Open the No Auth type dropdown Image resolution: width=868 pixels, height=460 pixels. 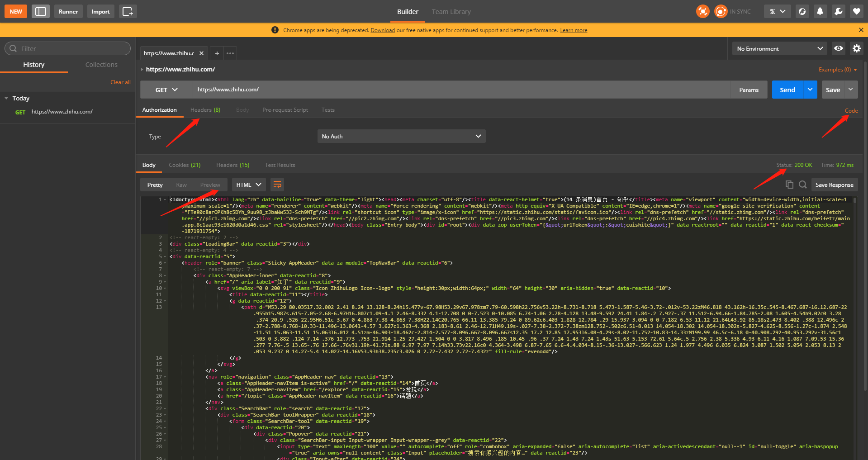point(401,136)
